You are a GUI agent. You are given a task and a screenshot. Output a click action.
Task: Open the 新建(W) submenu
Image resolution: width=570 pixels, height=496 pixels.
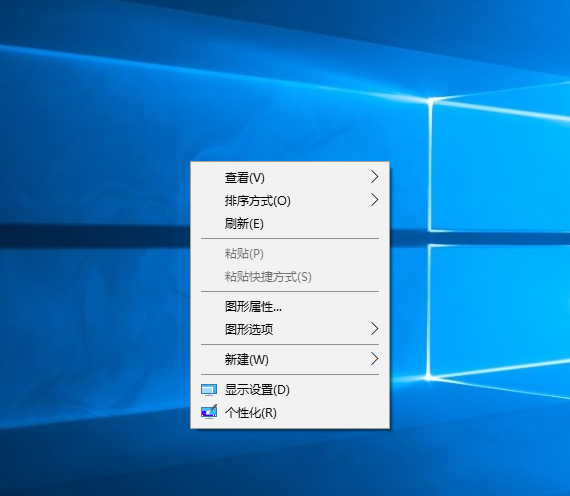pos(290,359)
